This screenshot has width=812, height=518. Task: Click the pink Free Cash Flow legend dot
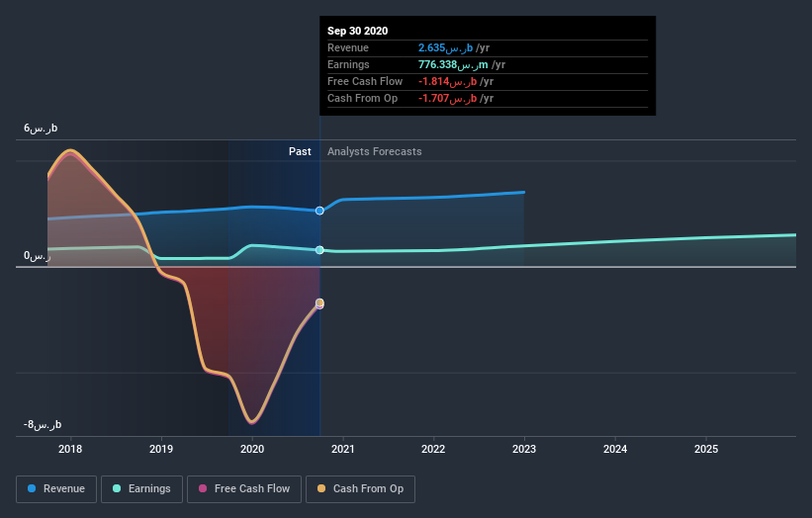(203, 488)
